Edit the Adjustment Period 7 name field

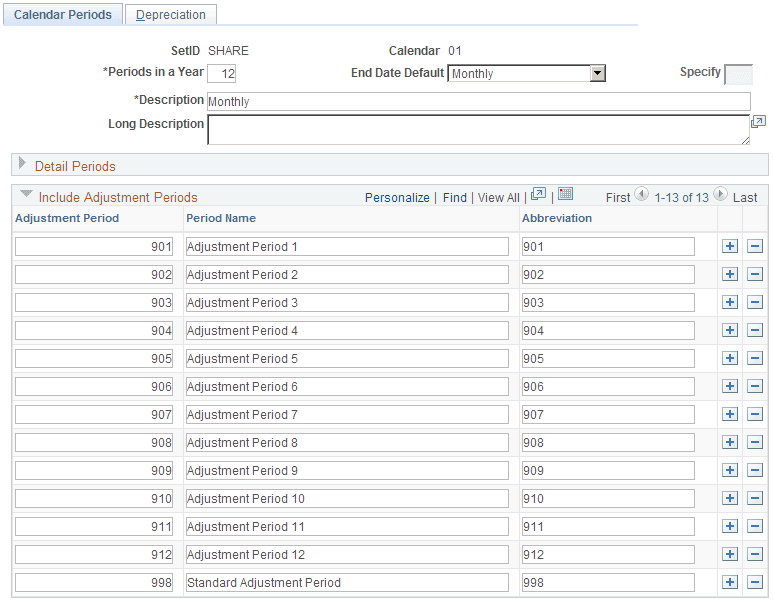348,415
